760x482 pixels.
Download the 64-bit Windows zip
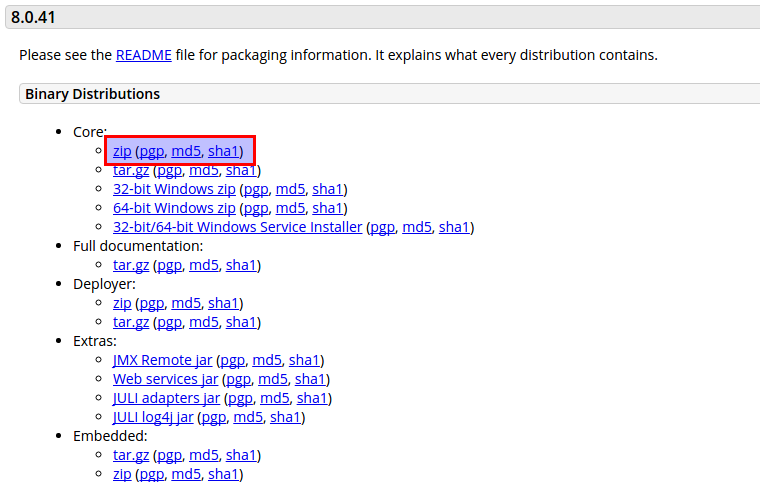(x=174, y=208)
